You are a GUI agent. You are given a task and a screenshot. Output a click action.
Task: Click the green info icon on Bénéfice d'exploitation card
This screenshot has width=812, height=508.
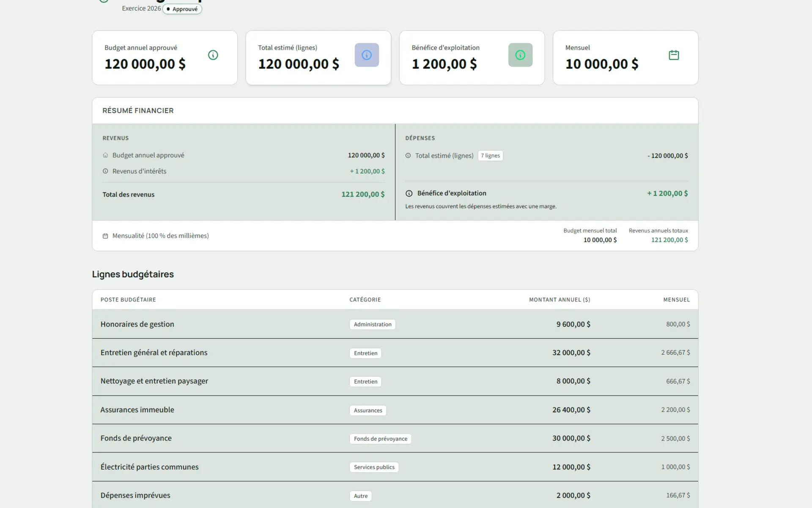[x=520, y=55]
